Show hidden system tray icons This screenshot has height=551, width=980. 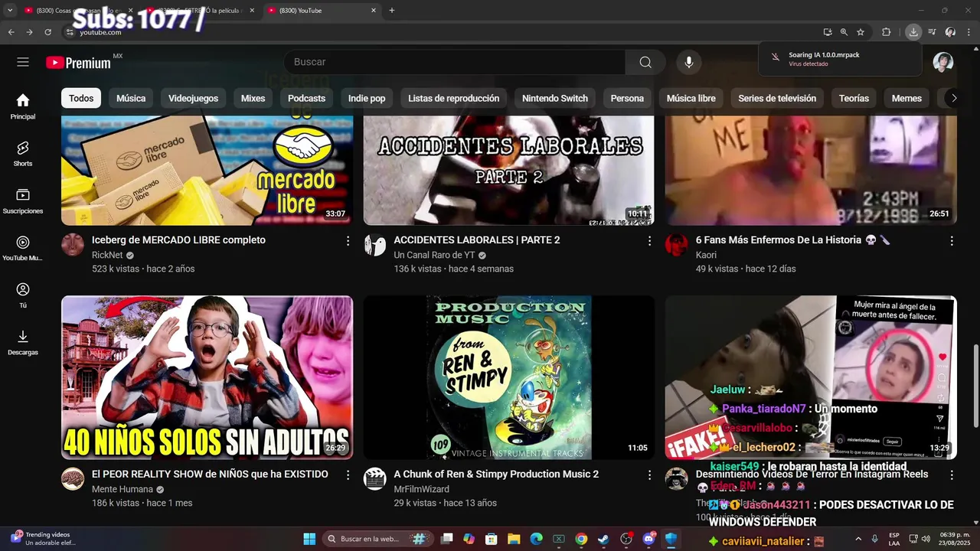point(857,539)
